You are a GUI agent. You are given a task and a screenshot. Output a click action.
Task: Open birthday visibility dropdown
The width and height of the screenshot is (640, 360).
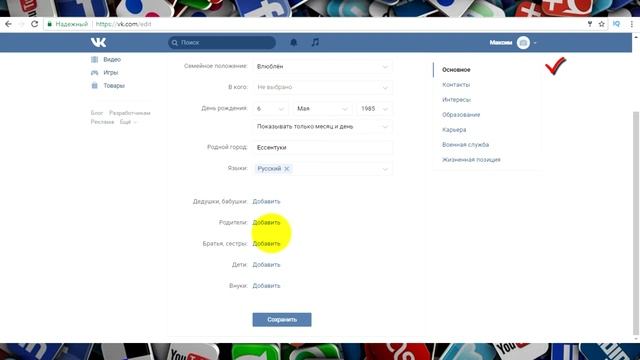click(322, 127)
